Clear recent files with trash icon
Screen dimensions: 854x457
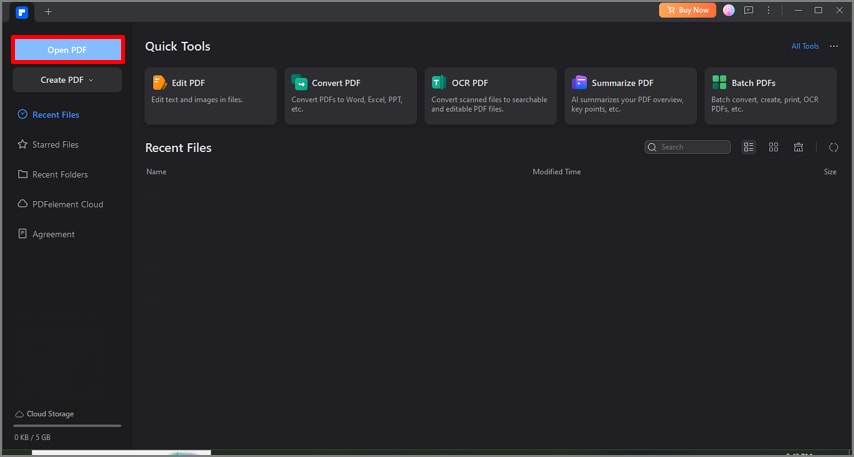tap(798, 147)
